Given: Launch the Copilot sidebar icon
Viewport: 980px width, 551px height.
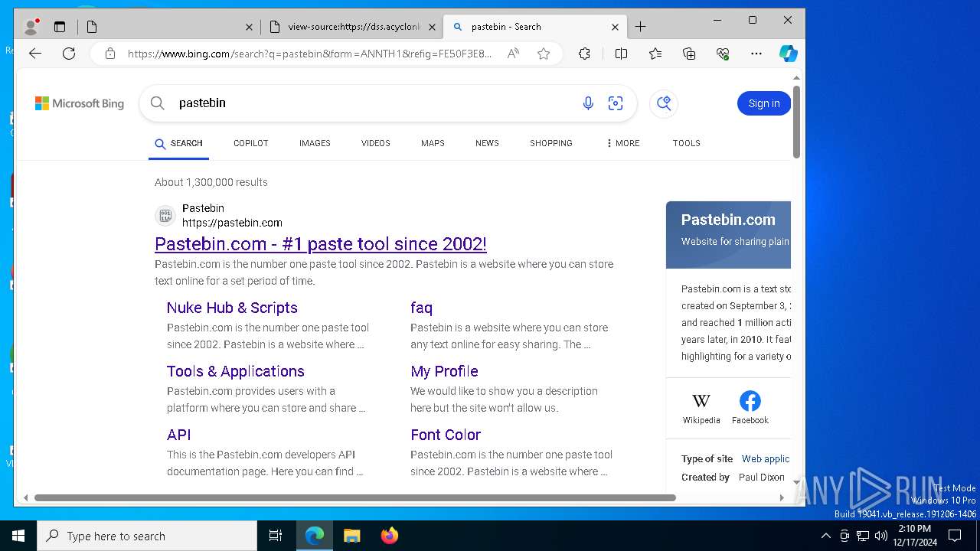Looking at the screenshot, I should 789,54.
